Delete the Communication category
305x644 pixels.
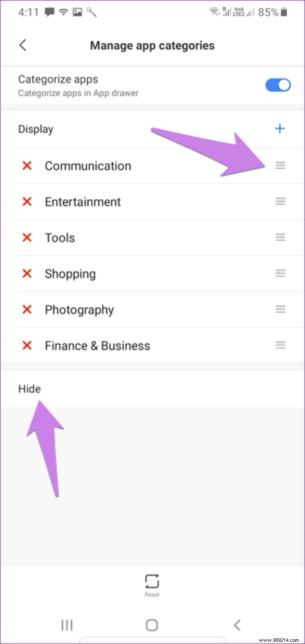click(x=27, y=165)
